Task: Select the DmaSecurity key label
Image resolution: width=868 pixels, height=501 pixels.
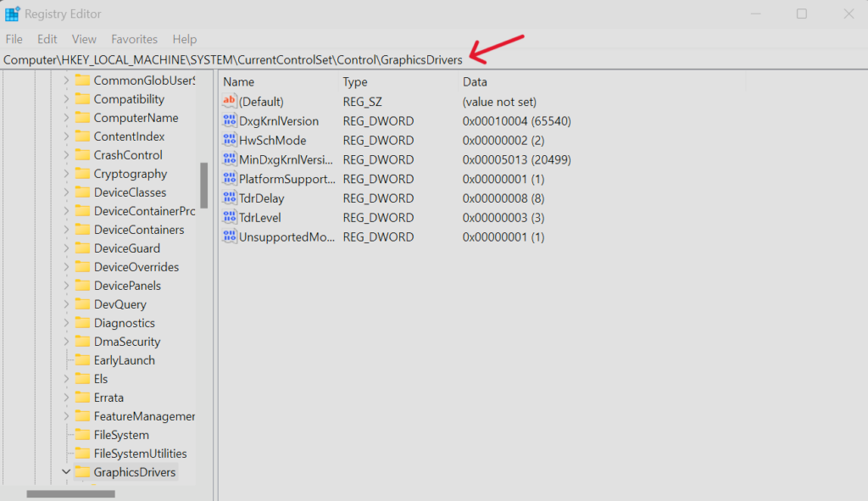Action: (127, 342)
